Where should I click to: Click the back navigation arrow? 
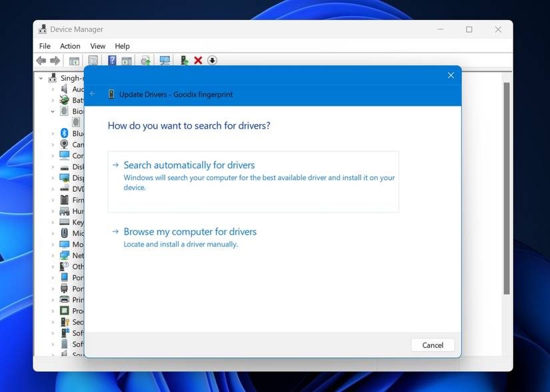pos(41,60)
